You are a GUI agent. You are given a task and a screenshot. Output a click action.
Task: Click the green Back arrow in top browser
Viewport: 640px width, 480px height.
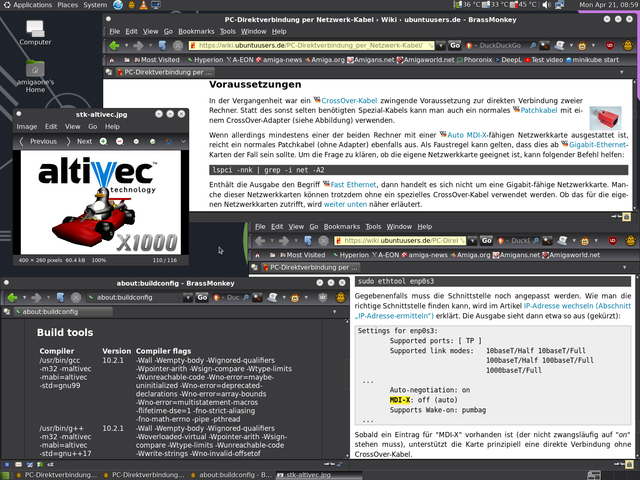(115, 45)
